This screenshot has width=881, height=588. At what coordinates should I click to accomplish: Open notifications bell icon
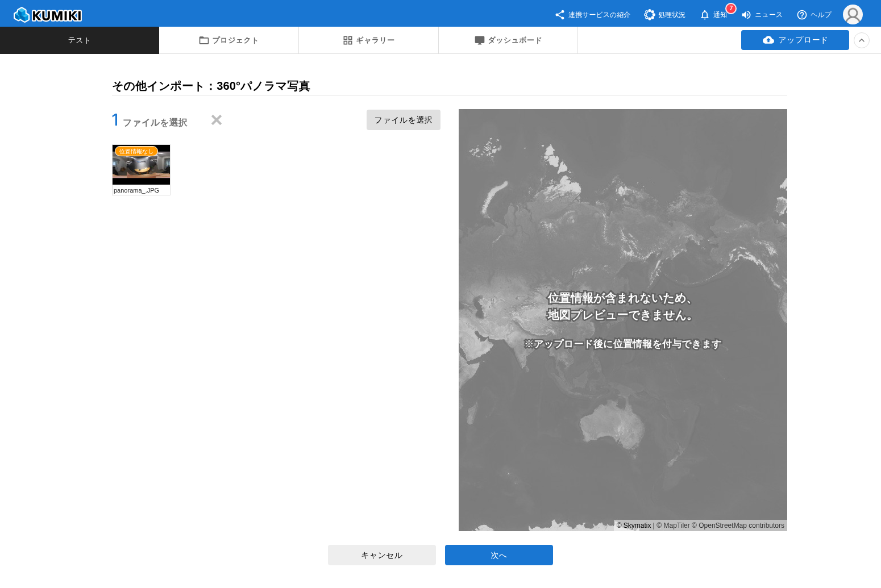(705, 15)
